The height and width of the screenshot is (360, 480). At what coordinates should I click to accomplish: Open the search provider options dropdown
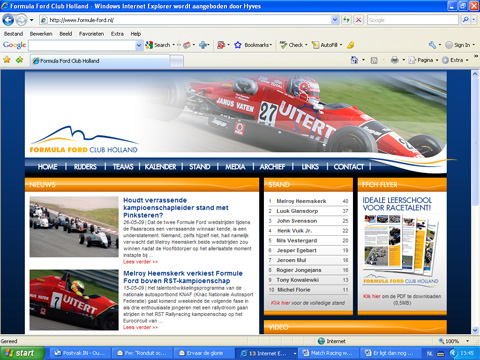click(474, 20)
